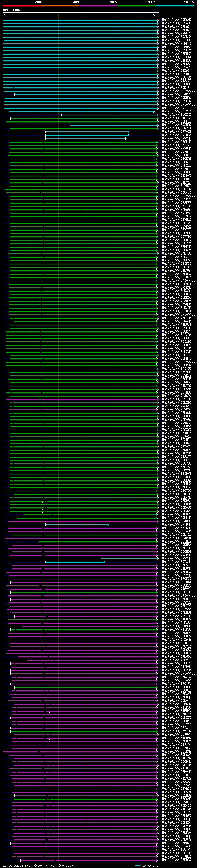This screenshot has width=197, height=868.
Task: Click hit label UniRef100_Q84PC4
Action: [177, 94]
